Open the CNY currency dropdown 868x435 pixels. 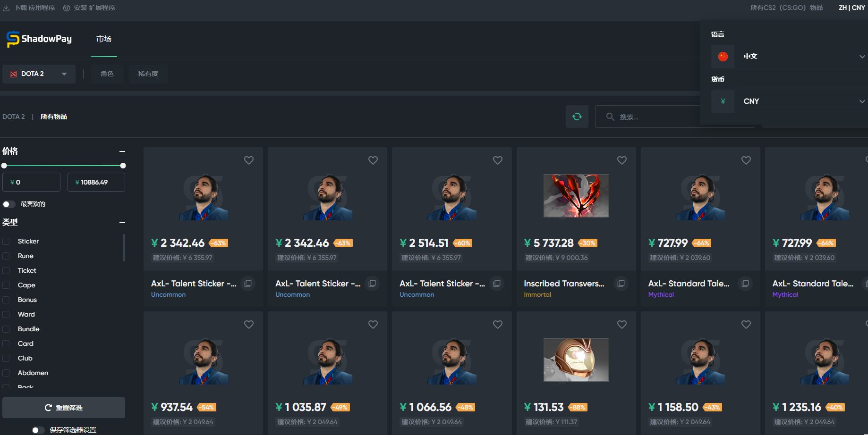(790, 101)
